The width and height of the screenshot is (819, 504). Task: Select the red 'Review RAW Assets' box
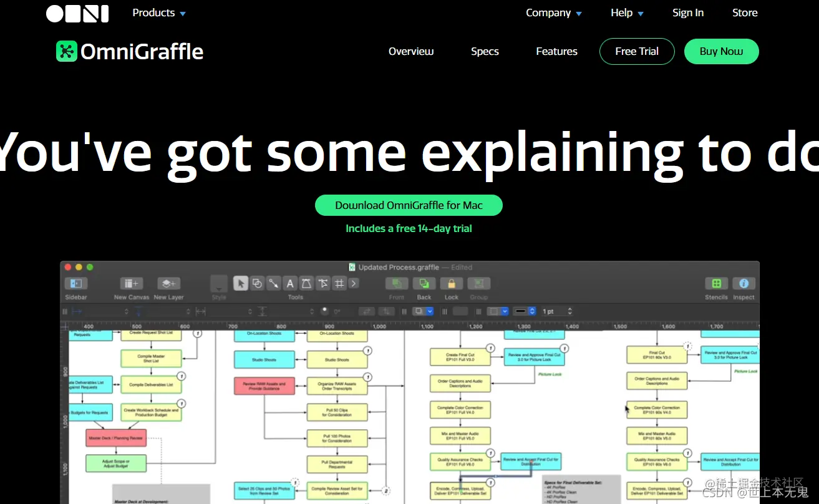coord(264,386)
